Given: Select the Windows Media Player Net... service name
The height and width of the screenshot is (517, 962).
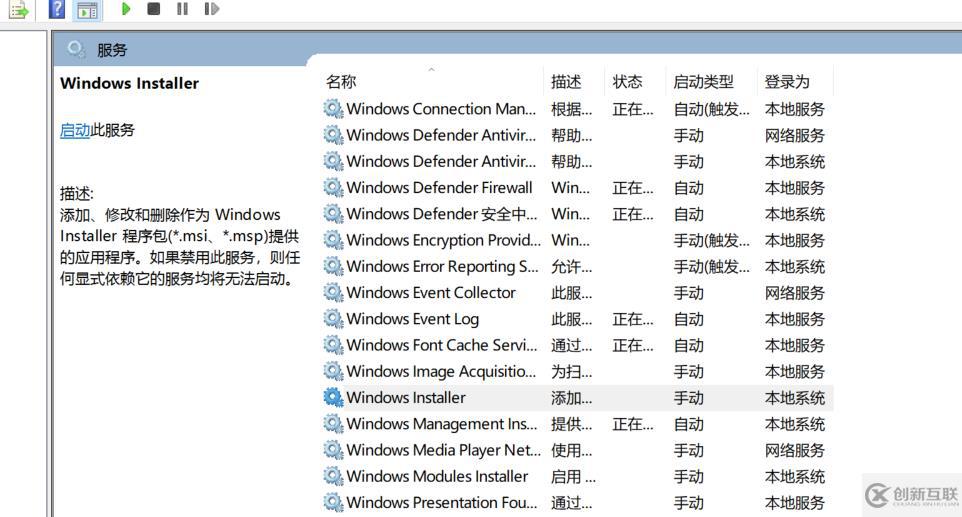Looking at the screenshot, I should click(x=444, y=450).
